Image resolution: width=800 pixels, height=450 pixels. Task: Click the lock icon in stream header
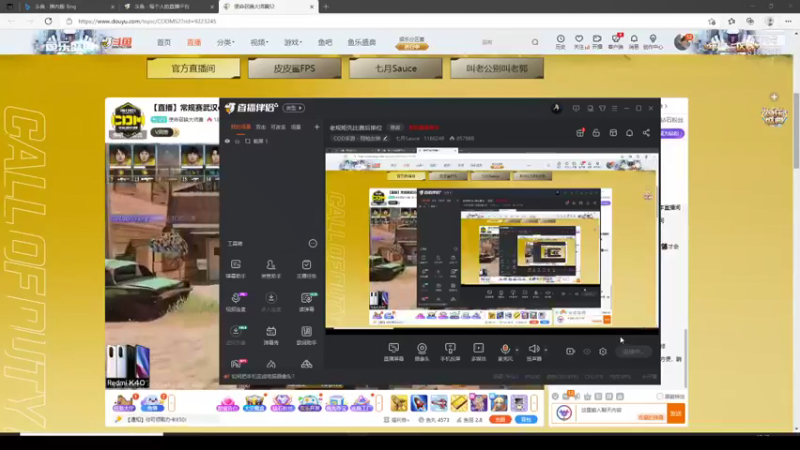[x=596, y=133]
